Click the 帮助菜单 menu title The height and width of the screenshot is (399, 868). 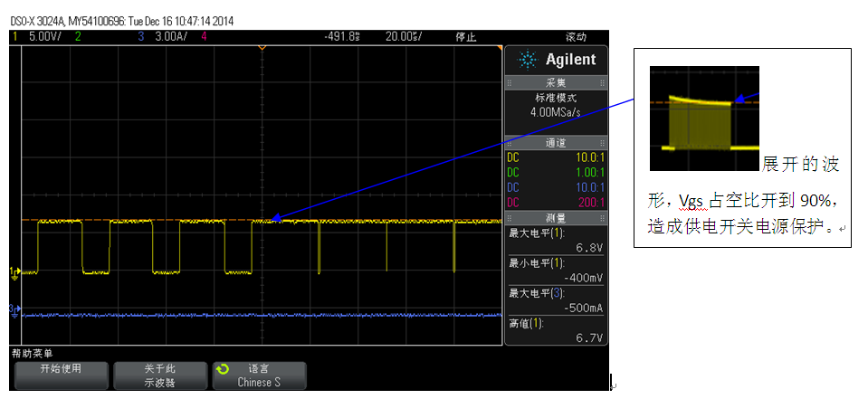(x=32, y=353)
